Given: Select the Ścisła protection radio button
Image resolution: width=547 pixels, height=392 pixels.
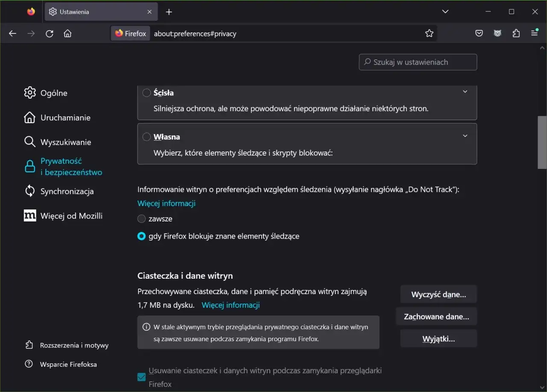Looking at the screenshot, I should pos(147,93).
